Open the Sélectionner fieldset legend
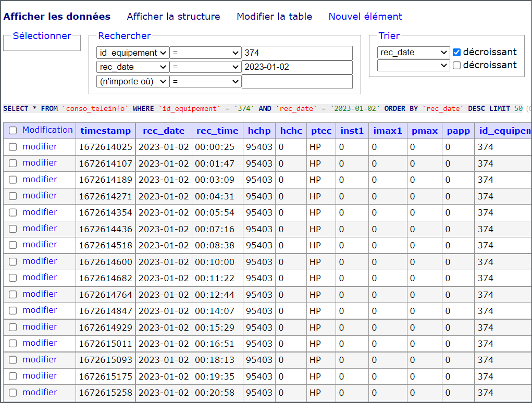 42,36
